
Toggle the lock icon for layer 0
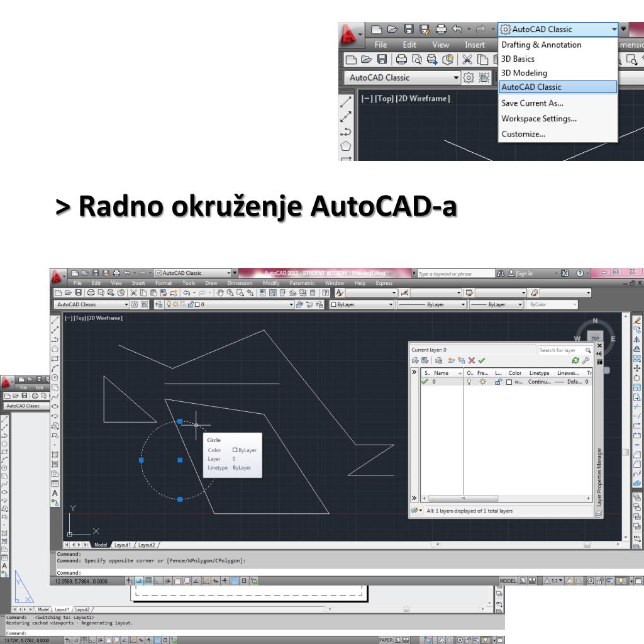(497, 382)
